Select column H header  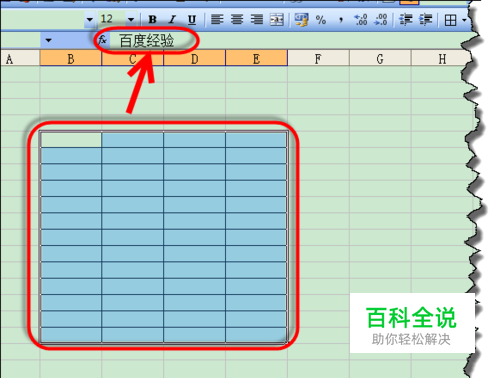tap(442, 58)
